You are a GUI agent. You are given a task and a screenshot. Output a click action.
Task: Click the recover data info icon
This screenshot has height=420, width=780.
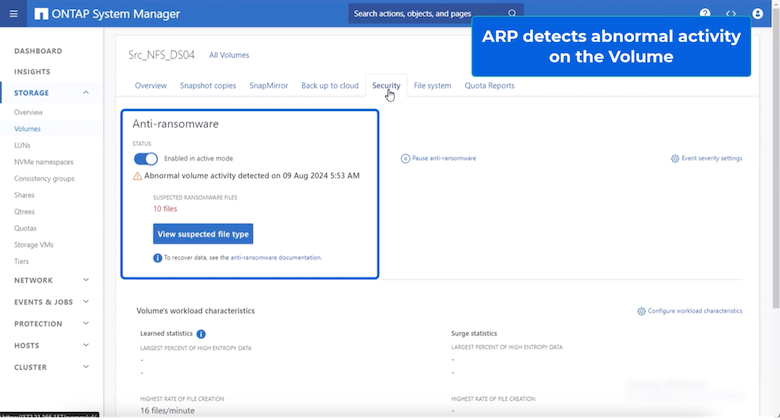[x=157, y=258]
